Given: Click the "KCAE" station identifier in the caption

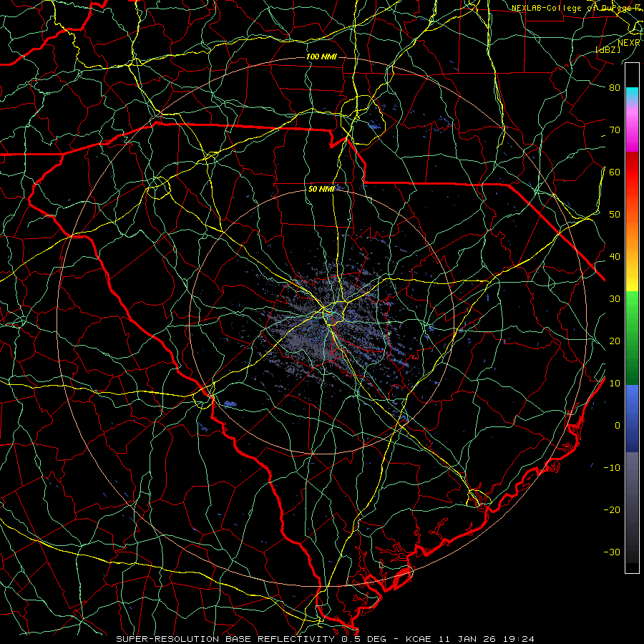Looking at the screenshot, I should coord(418,639).
